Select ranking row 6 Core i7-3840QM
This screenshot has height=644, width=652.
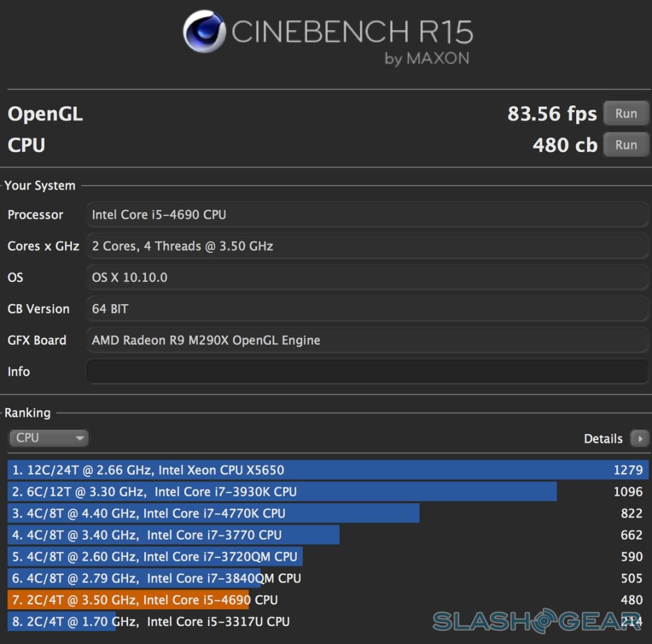point(328,578)
